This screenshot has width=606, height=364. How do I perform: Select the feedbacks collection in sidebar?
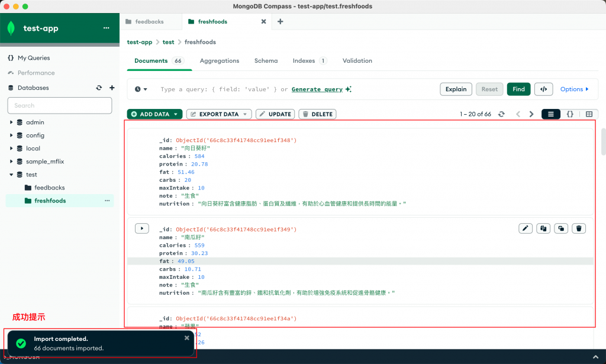50,188
